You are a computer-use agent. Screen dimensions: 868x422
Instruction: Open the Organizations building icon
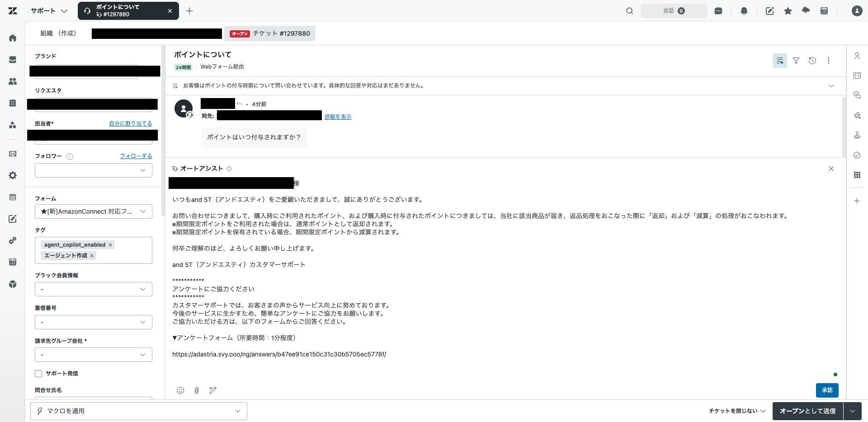(13, 103)
